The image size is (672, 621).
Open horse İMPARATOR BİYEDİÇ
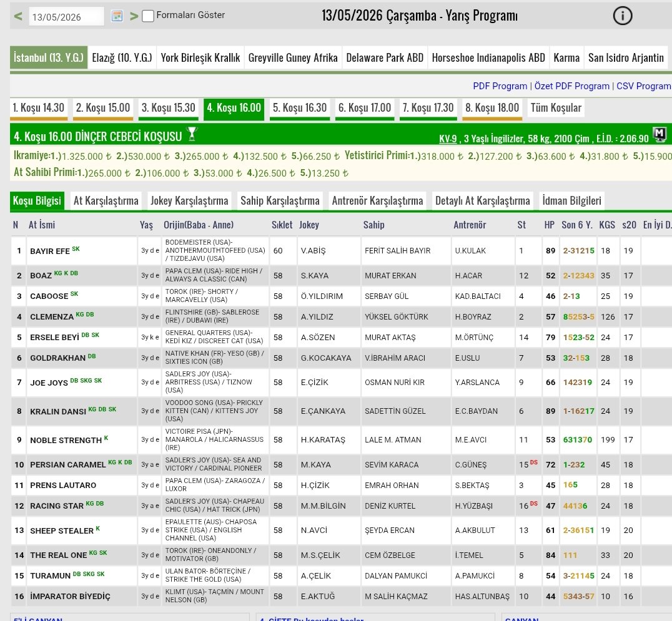tap(71, 597)
